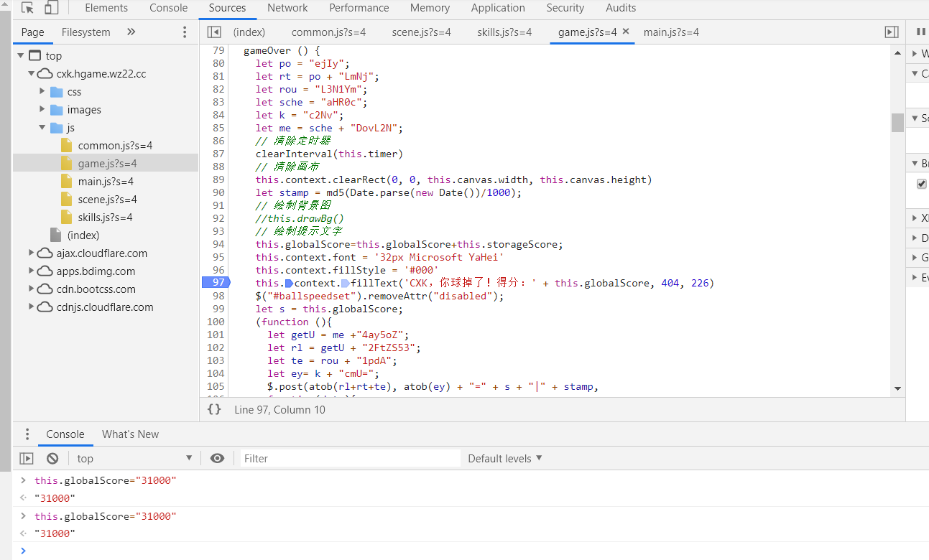Open live expression eye icon

(x=217, y=459)
